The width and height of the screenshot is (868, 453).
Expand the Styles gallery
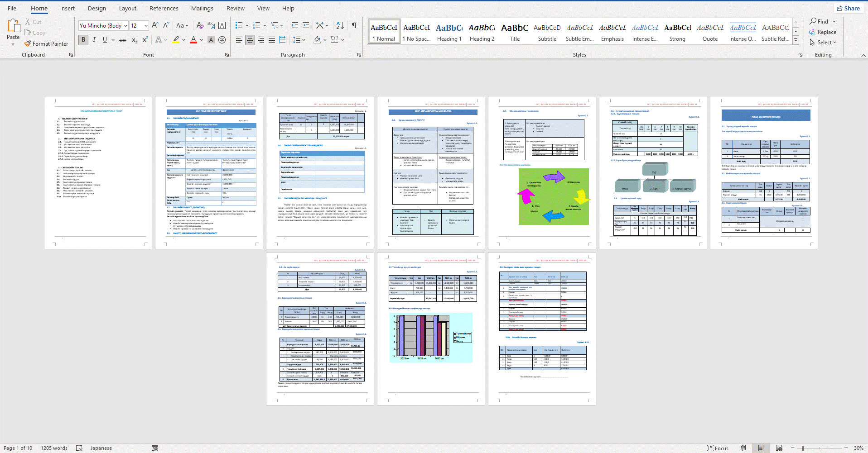[796, 40]
